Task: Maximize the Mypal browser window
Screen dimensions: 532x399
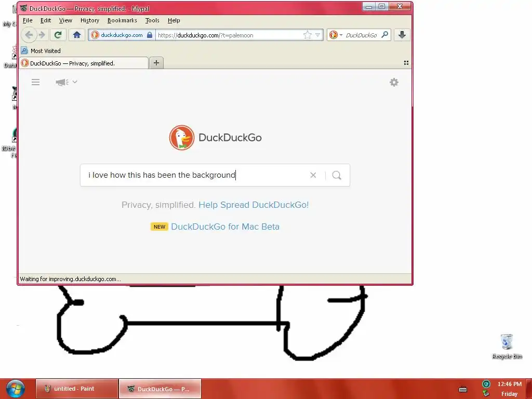Action: coord(382,6)
